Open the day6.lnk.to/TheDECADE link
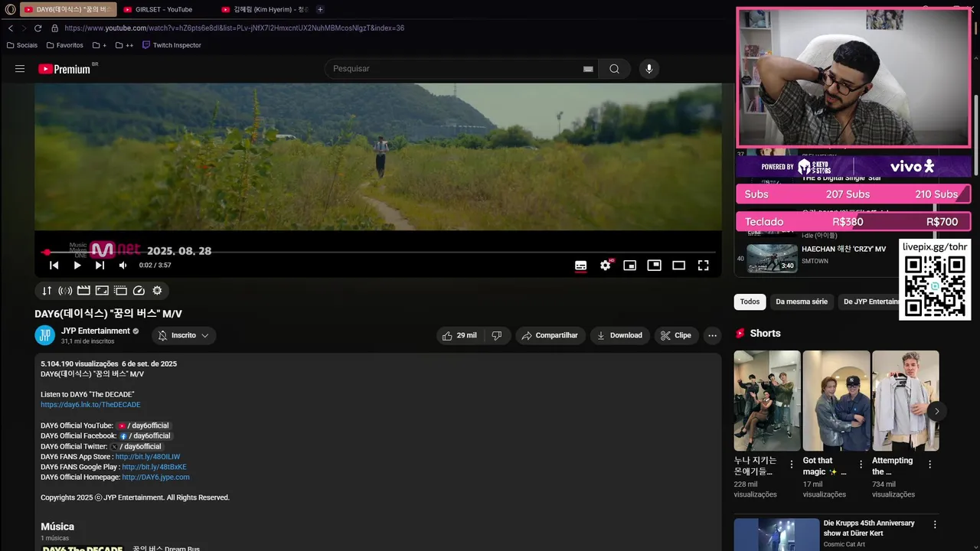Screen dimensions: 980x551 click(90, 405)
